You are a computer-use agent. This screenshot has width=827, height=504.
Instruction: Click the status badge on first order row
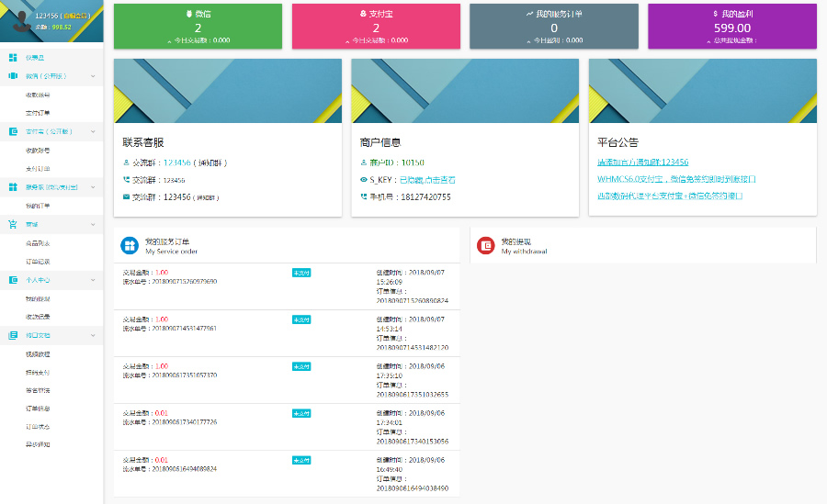[301, 273]
